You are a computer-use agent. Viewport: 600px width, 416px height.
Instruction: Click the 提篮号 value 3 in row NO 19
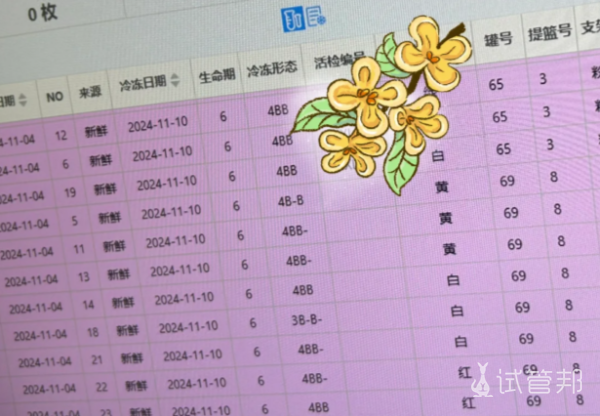(x=550, y=144)
